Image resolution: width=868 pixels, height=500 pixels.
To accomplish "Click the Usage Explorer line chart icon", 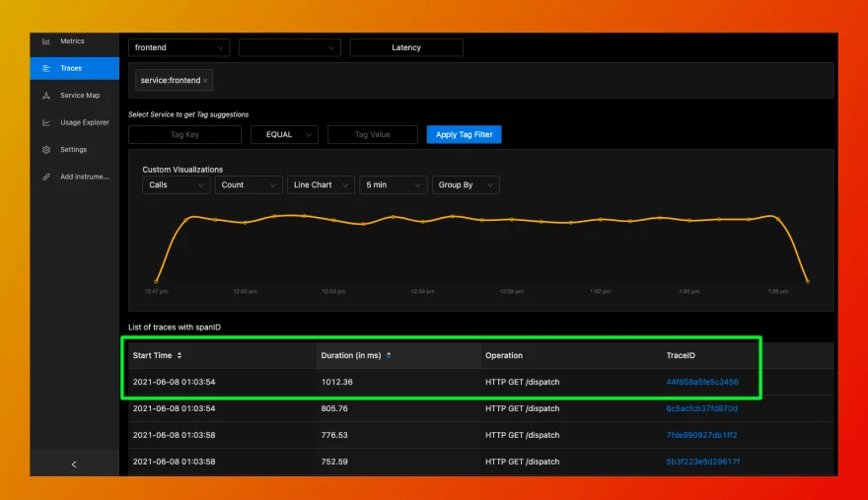I will click(x=46, y=122).
